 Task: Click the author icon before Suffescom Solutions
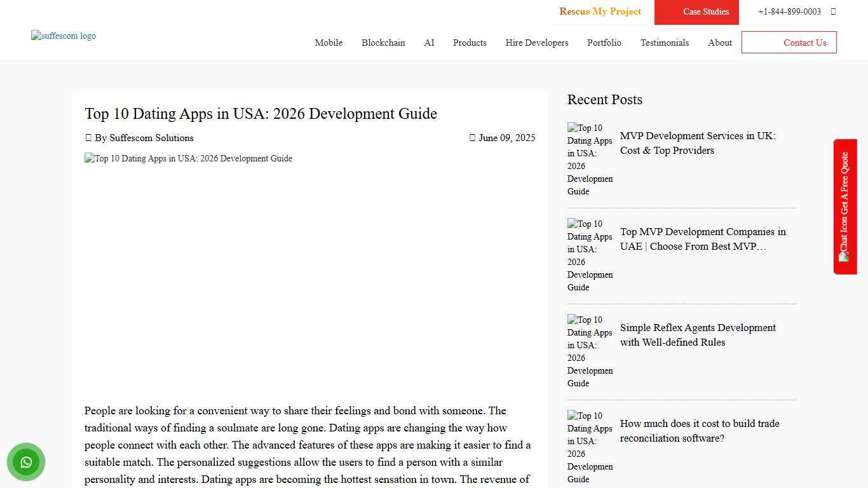[x=89, y=138]
